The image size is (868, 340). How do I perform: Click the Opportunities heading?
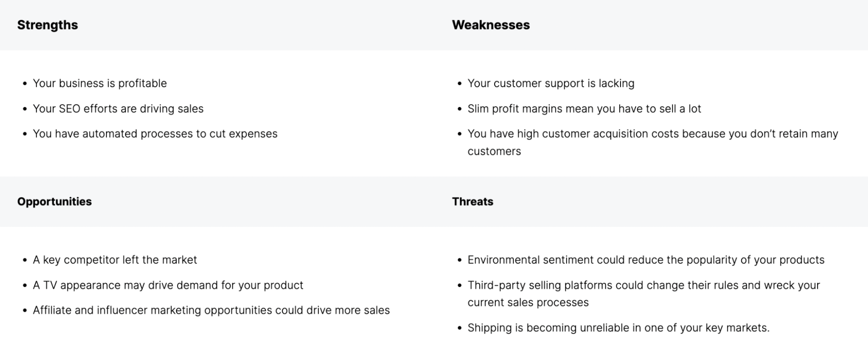click(x=54, y=202)
